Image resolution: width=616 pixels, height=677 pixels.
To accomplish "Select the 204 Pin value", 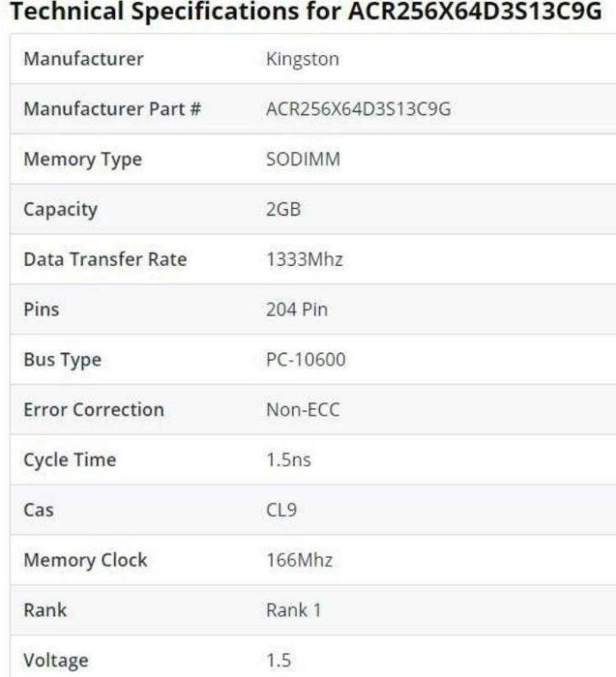I will click(297, 310).
